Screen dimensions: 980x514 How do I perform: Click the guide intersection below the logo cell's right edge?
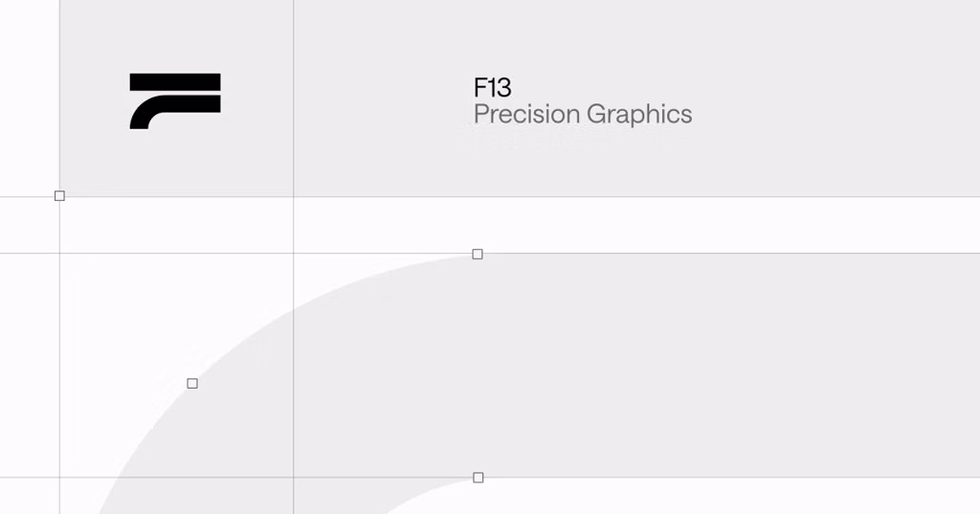pyautogui.click(x=293, y=254)
